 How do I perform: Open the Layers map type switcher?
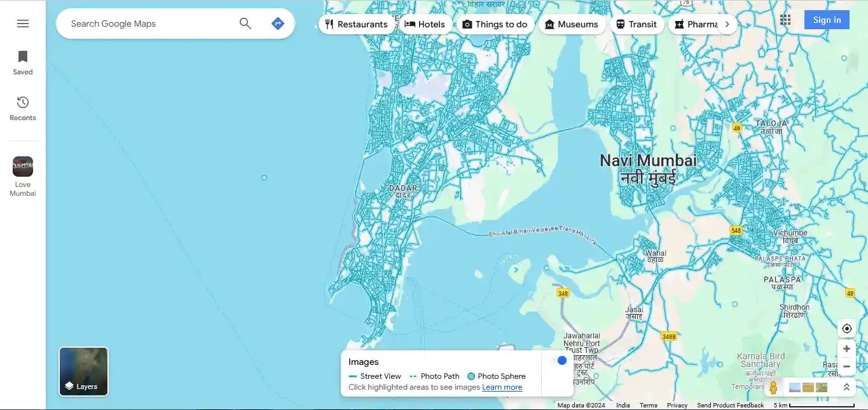(x=84, y=371)
